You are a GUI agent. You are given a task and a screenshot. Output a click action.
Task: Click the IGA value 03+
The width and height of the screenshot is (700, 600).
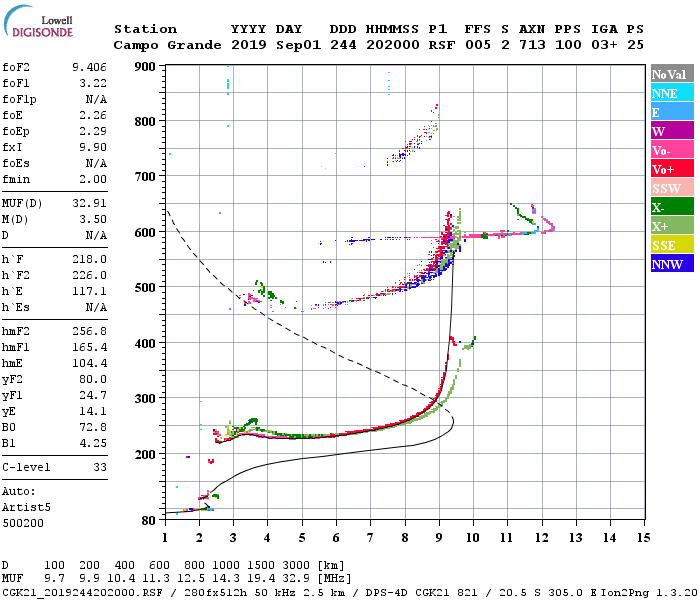point(604,45)
